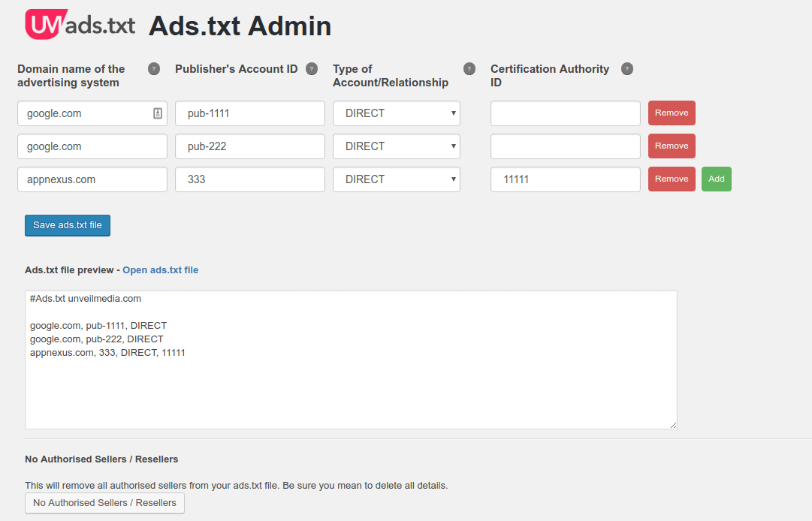
Task: Remove the google.com pub-222 entry
Action: pos(672,146)
